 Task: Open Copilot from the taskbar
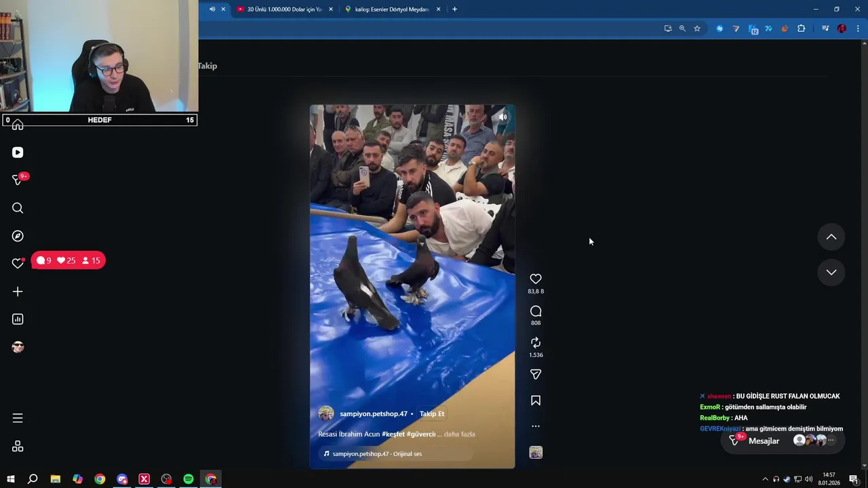point(77,479)
